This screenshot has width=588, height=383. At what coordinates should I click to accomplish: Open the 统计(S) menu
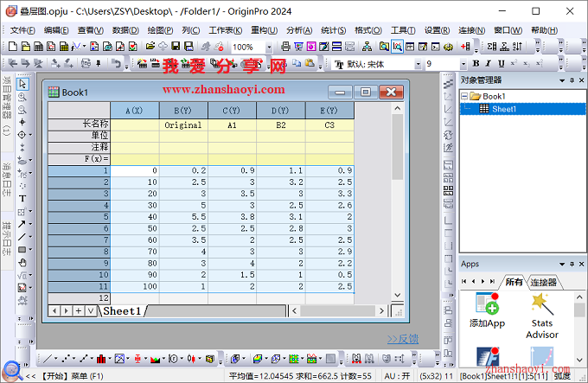333,30
